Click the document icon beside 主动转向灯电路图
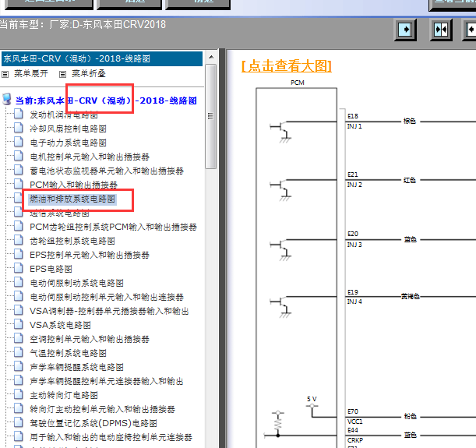The height and width of the screenshot is (448, 476). coord(19,394)
